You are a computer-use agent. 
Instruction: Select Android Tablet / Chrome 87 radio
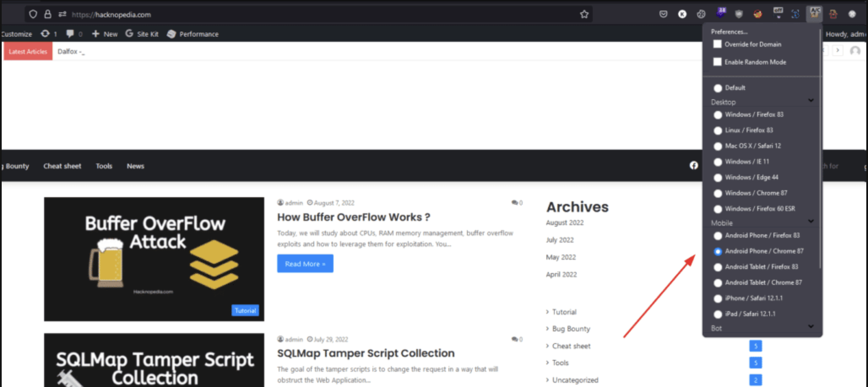718,283
